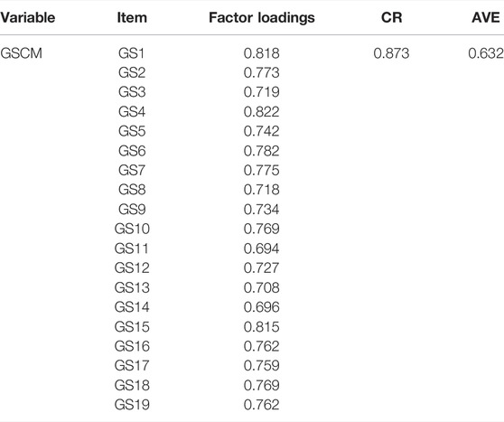Click the CR value 0.873
Screen dimensions: 504x422
tap(391, 53)
